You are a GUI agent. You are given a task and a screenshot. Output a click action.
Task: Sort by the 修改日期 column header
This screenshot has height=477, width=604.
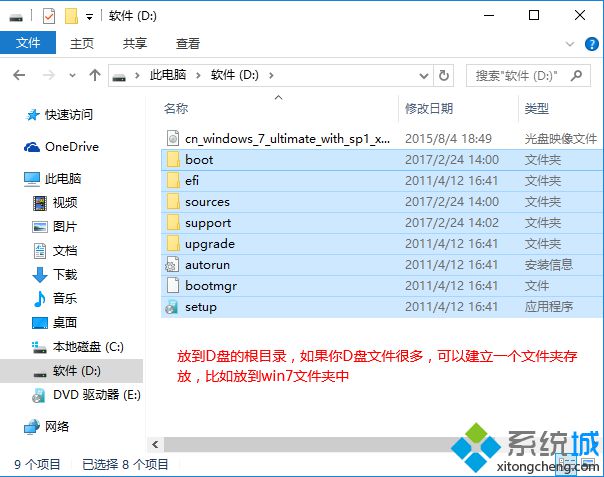(429, 108)
